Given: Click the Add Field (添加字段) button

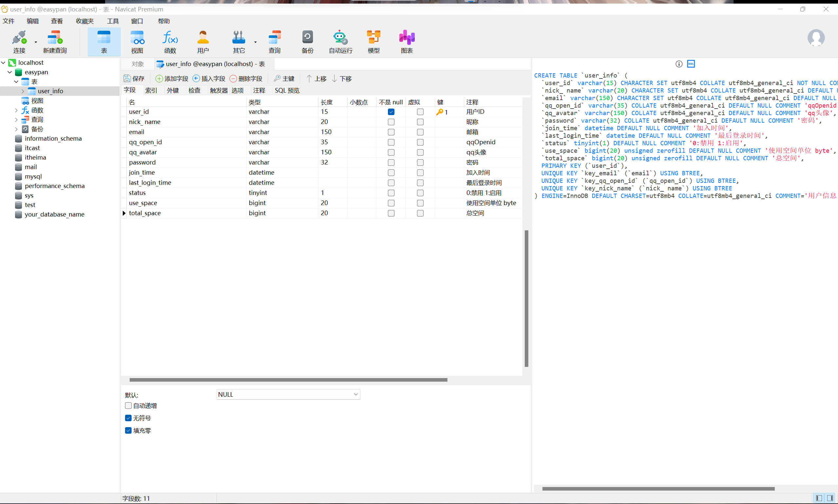Looking at the screenshot, I should [x=172, y=79].
